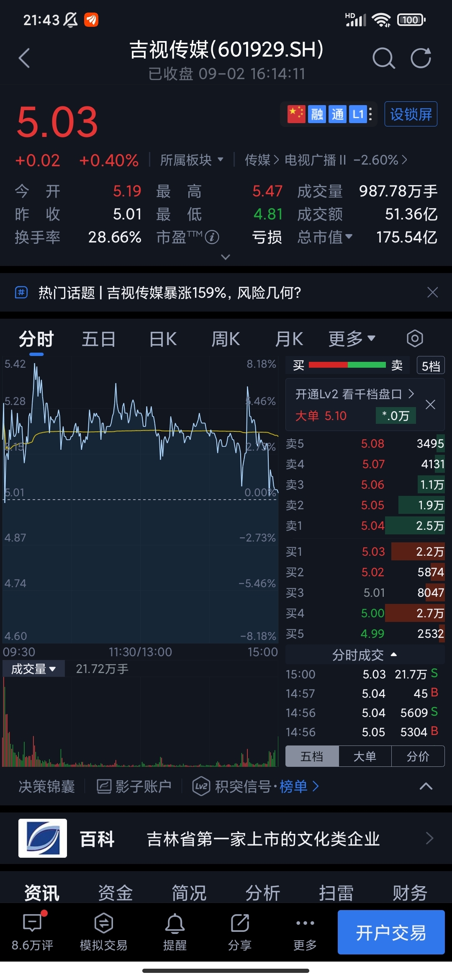Screen dimensions: 452x980
Task: Open the 成交量 indicator dropdown
Action: pyautogui.click(x=33, y=669)
